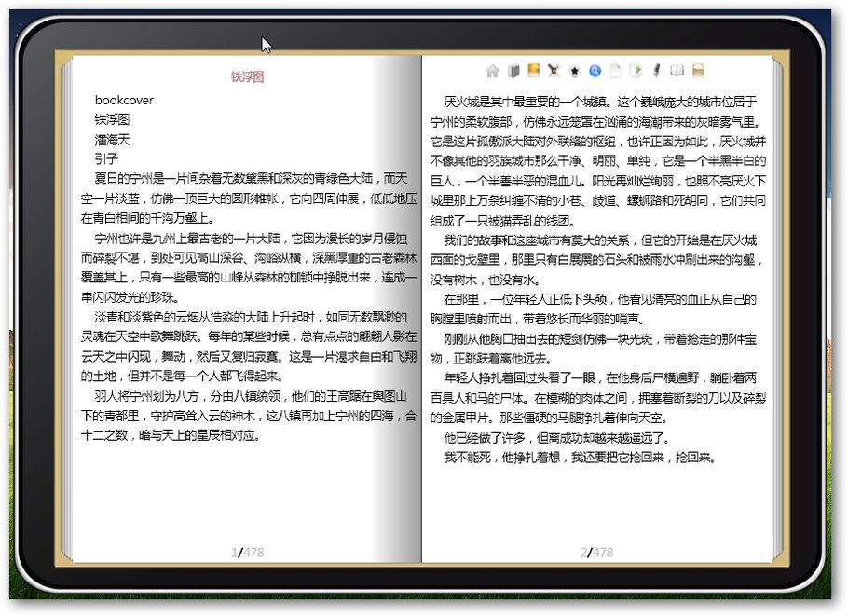Click the page with green arrow icon

pos(636,71)
